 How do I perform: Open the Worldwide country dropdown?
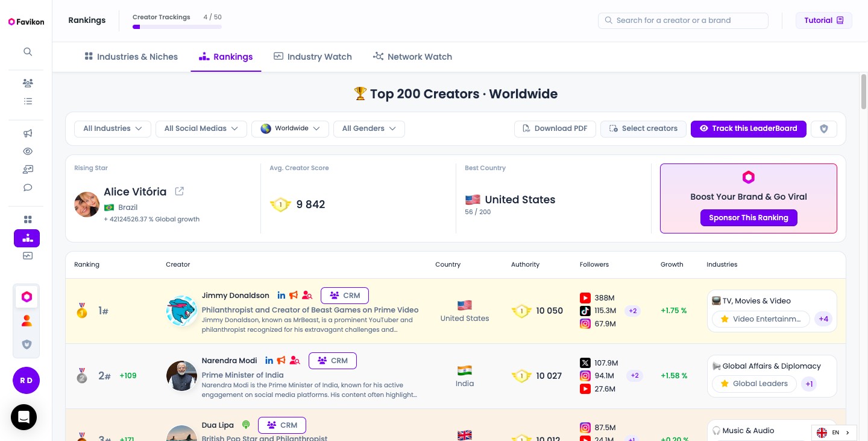(x=290, y=128)
